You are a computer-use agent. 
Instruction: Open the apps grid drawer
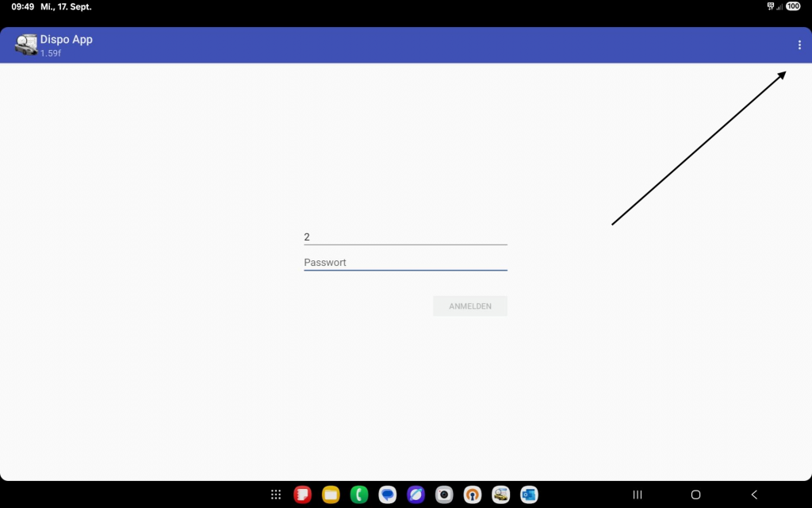276,495
